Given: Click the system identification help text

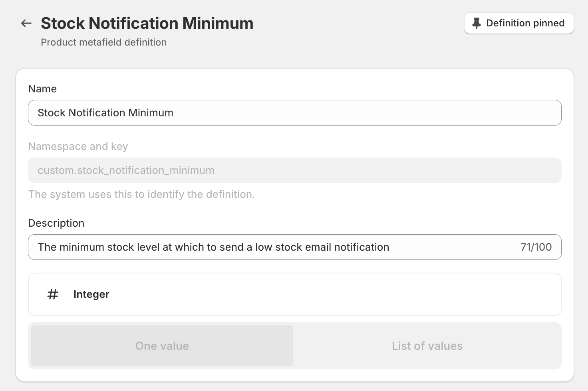Looking at the screenshot, I should pyautogui.click(x=141, y=194).
